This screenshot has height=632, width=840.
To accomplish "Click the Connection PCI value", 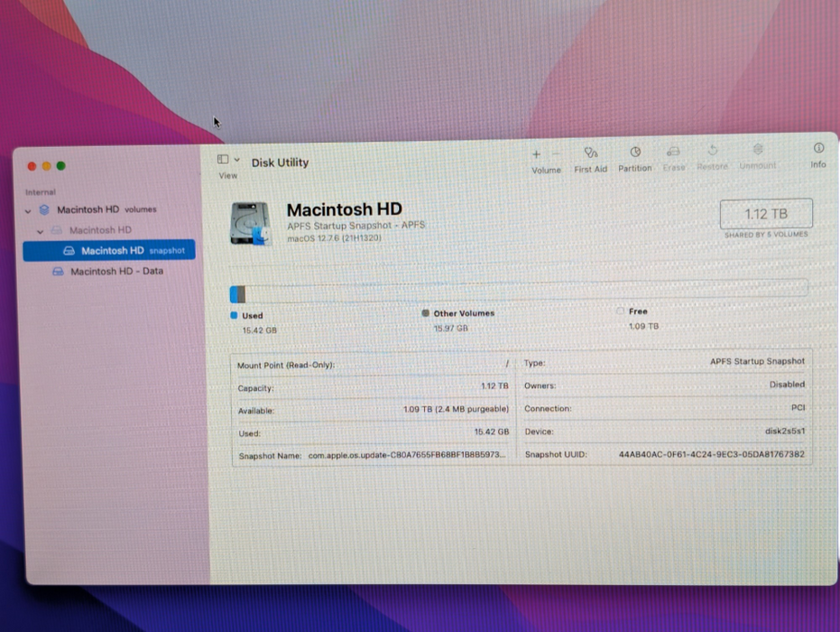I will pyautogui.click(x=798, y=407).
